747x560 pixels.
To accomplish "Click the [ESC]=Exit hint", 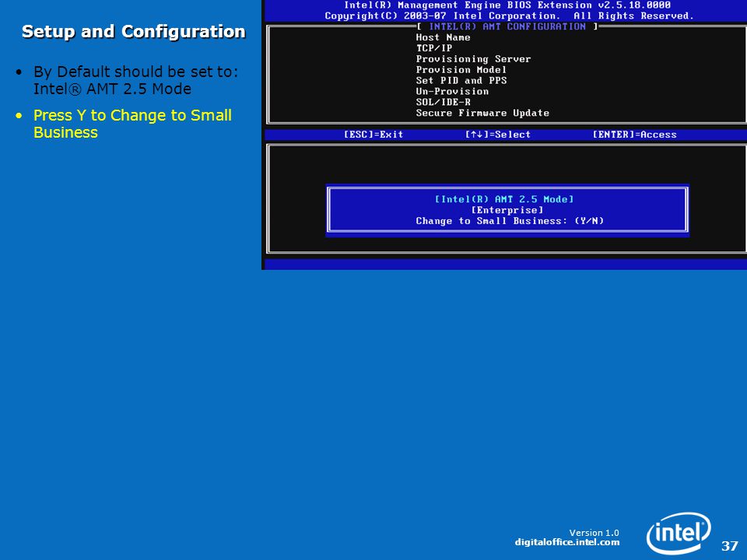I will [x=373, y=135].
